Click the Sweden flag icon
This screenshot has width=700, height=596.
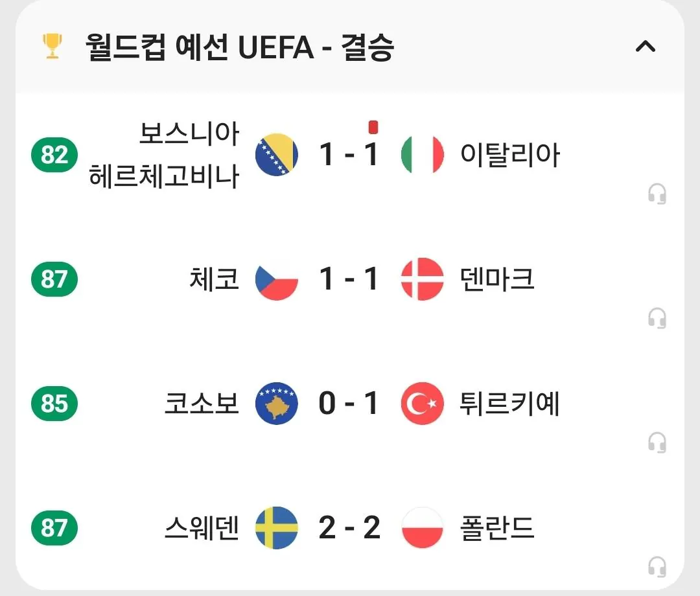277,528
